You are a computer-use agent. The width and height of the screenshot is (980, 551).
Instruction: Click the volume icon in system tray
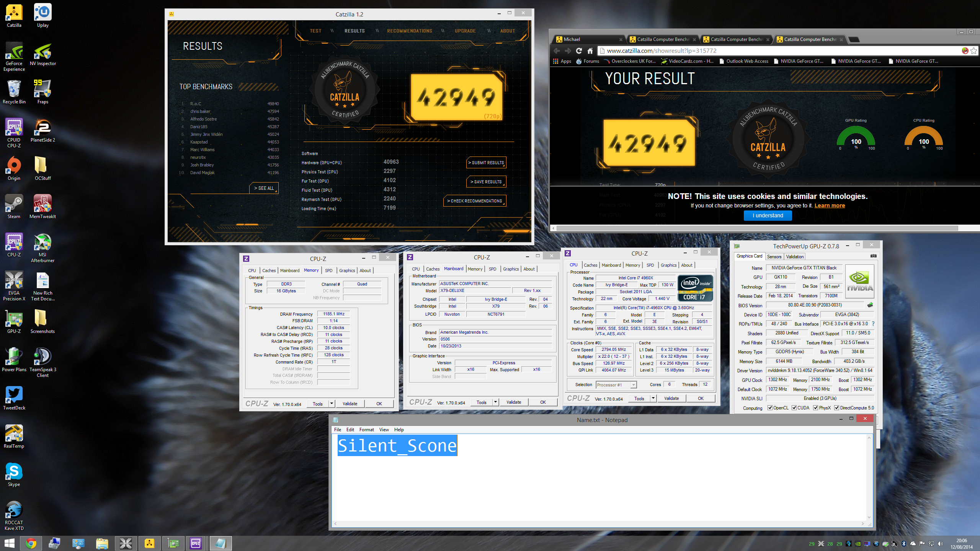pos(941,544)
